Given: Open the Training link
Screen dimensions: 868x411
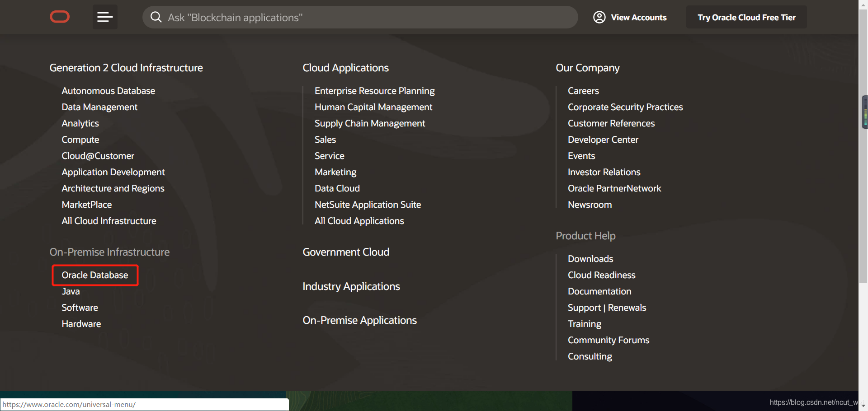Looking at the screenshot, I should coord(585,324).
